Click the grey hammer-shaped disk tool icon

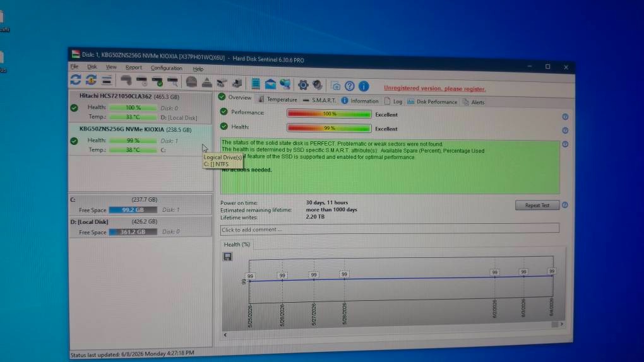pyautogui.click(x=126, y=81)
